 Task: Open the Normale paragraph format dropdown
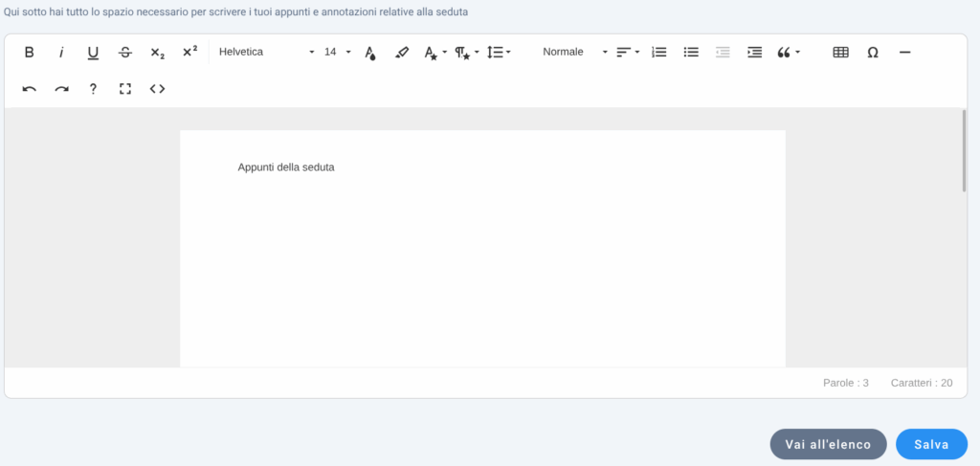[574, 53]
